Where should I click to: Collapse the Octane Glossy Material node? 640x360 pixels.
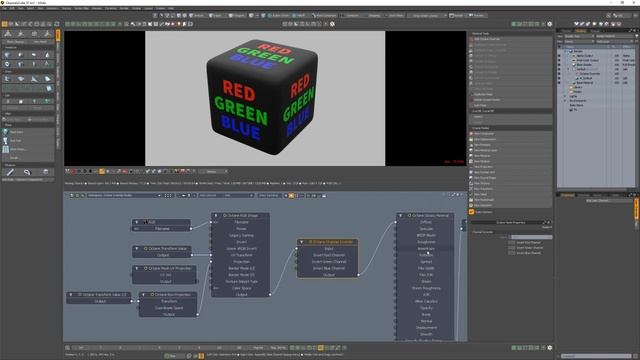[400, 216]
